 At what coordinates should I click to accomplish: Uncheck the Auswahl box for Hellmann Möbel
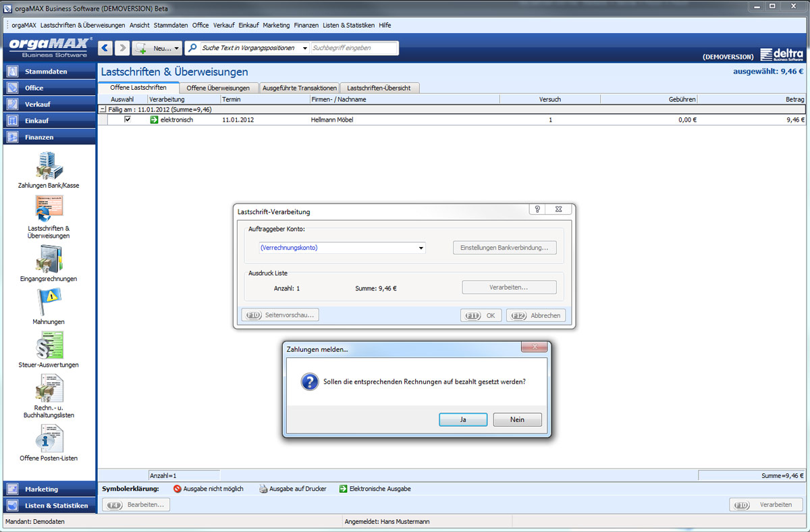127,119
